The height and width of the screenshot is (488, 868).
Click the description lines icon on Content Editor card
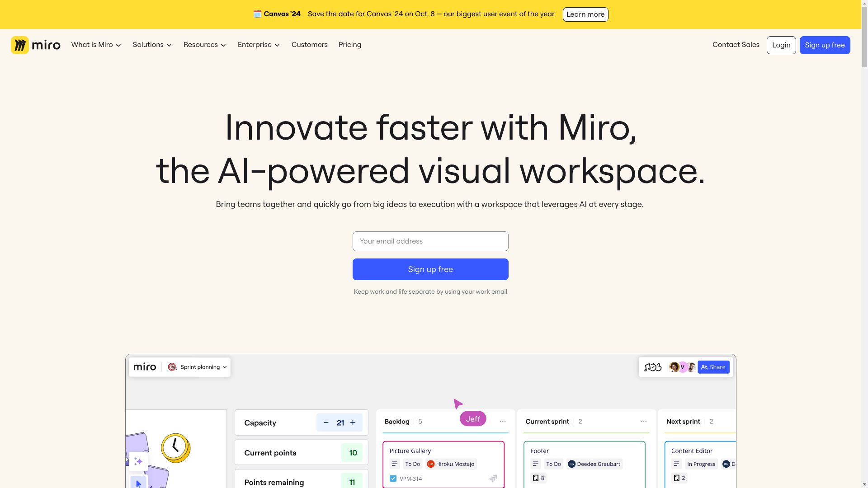click(x=677, y=464)
